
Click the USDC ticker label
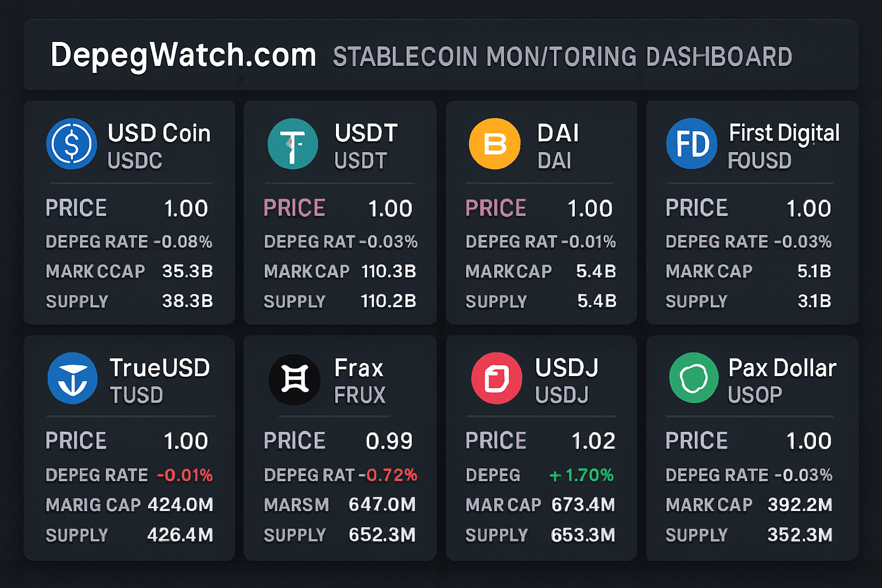click(x=134, y=161)
